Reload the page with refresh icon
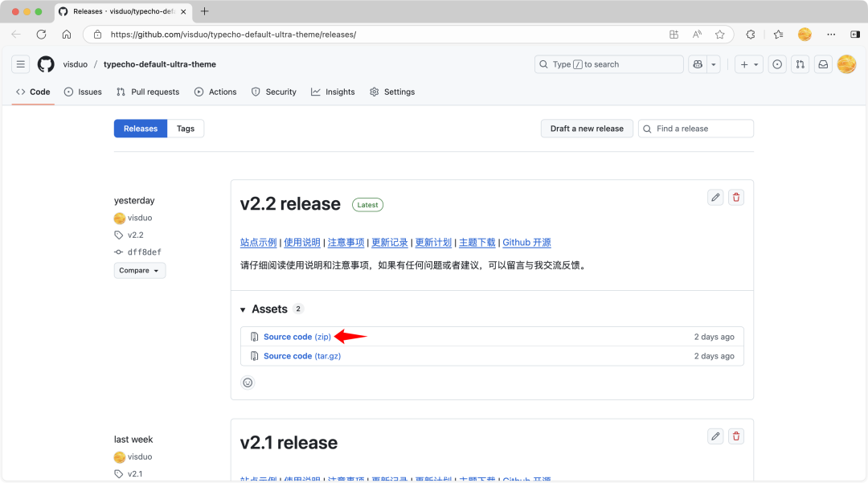 tap(41, 35)
